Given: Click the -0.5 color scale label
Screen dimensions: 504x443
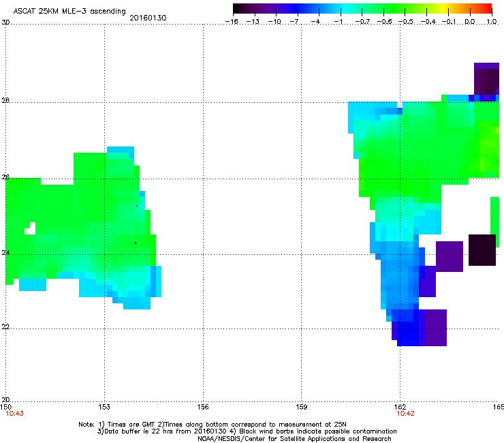Looking at the screenshot, I should point(406,22).
